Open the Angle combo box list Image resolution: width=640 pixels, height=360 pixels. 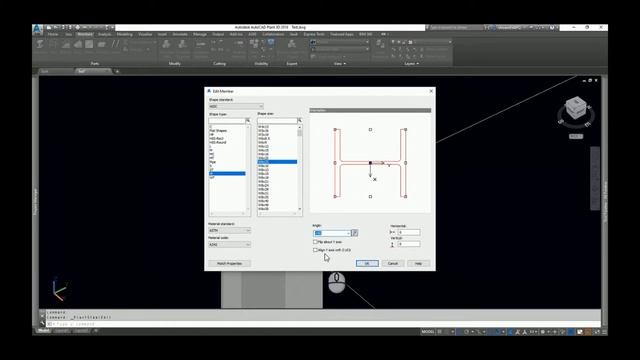(x=349, y=233)
